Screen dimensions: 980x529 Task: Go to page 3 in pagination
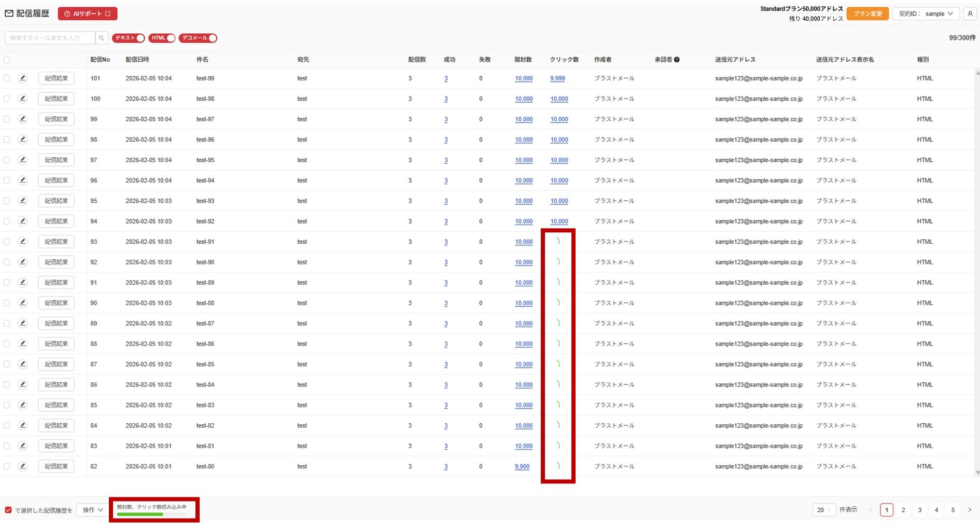[920, 510]
